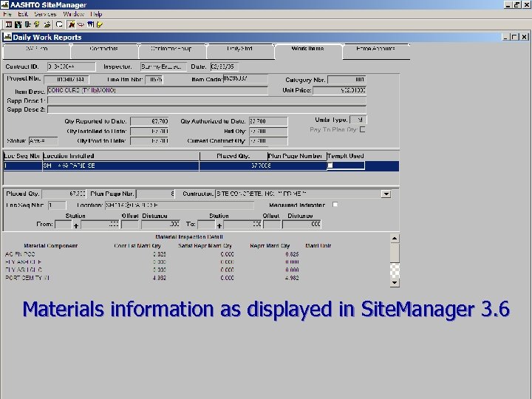Click the Qty Reported to Date field
The width and height of the screenshot is (532, 399).
click(x=149, y=121)
